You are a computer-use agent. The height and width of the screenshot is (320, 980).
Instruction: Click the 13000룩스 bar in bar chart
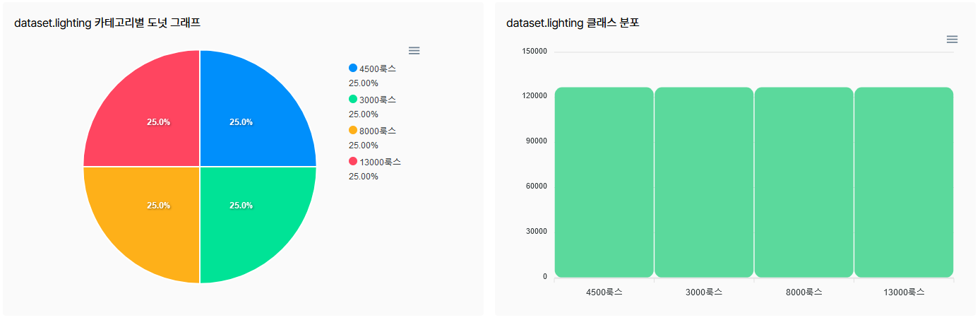pos(904,182)
